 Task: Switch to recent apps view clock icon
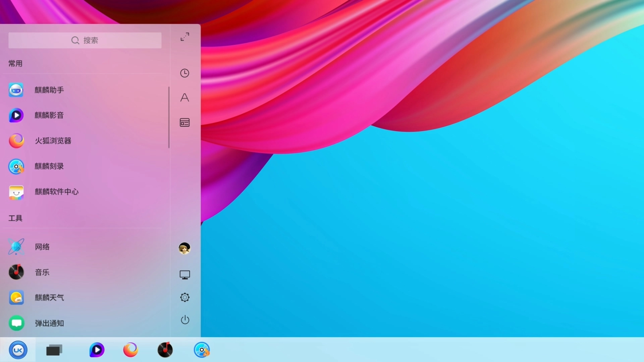coord(185,73)
